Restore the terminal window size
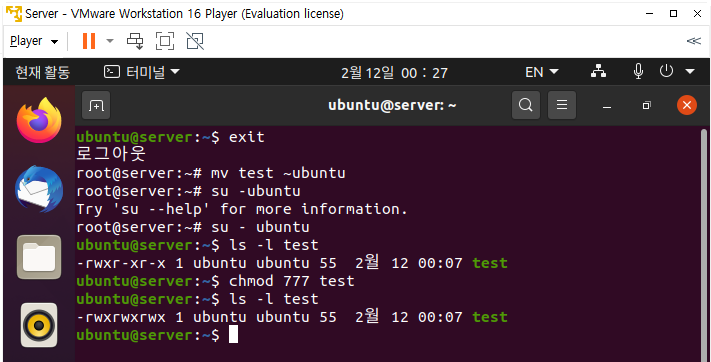The image size is (711, 362). tap(647, 106)
